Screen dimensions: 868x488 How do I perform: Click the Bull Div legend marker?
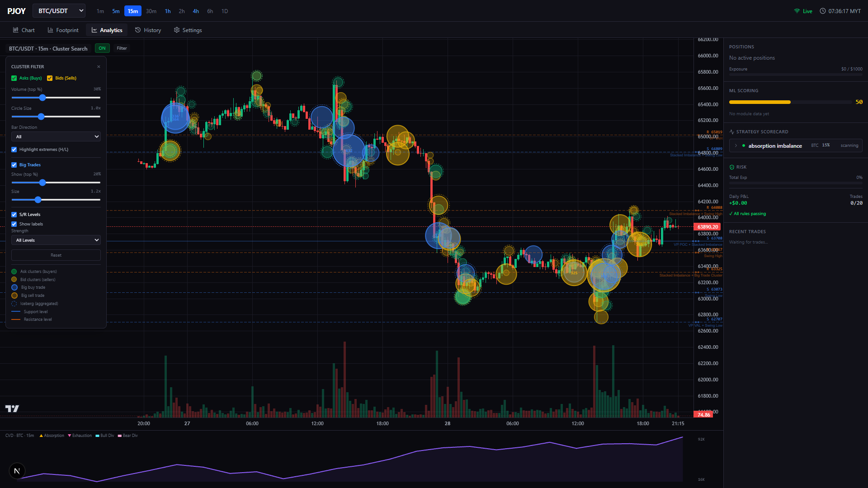pyautogui.click(x=97, y=436)
